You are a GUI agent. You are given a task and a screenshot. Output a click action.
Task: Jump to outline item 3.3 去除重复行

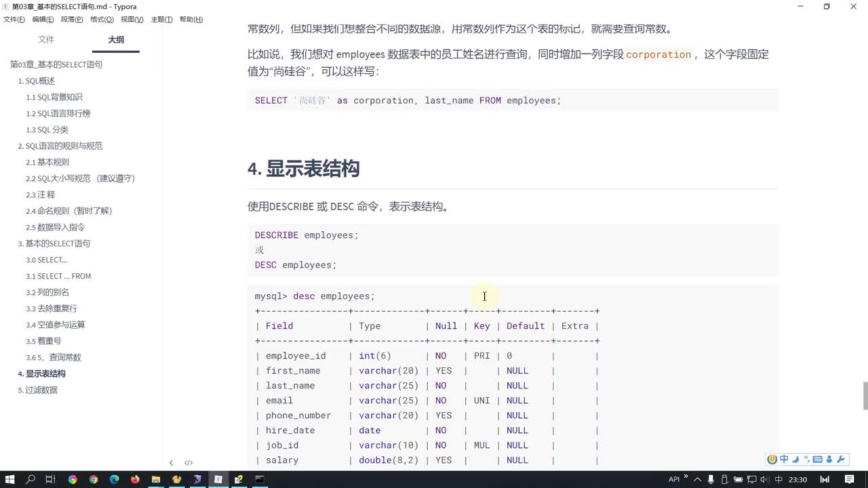tap(52, 308)
